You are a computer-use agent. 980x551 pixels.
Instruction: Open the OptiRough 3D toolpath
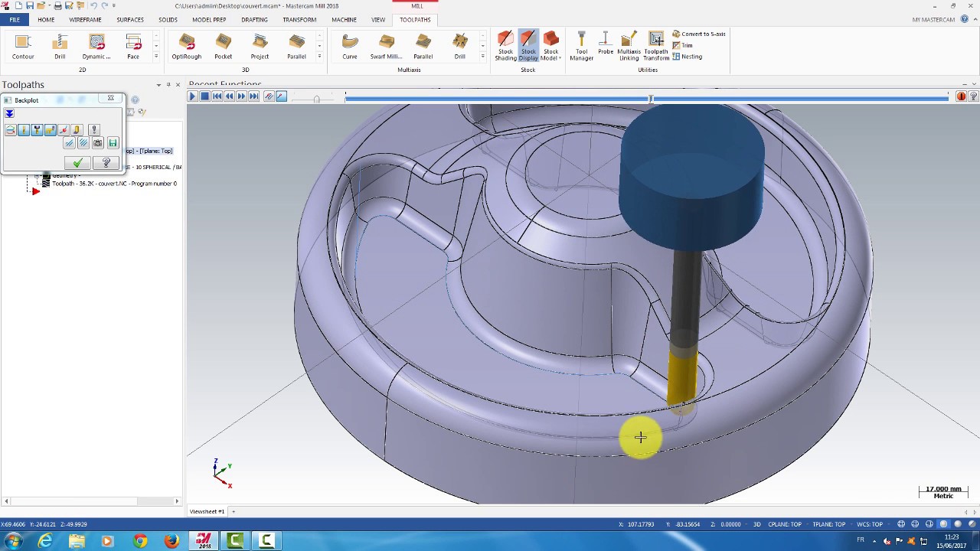click(x=187, y=47)
